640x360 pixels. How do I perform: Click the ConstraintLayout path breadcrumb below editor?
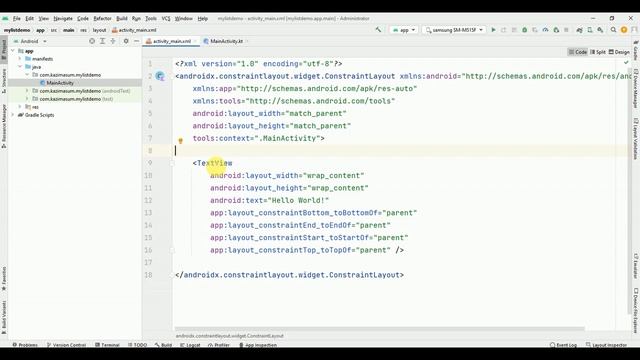pos(229,336)
